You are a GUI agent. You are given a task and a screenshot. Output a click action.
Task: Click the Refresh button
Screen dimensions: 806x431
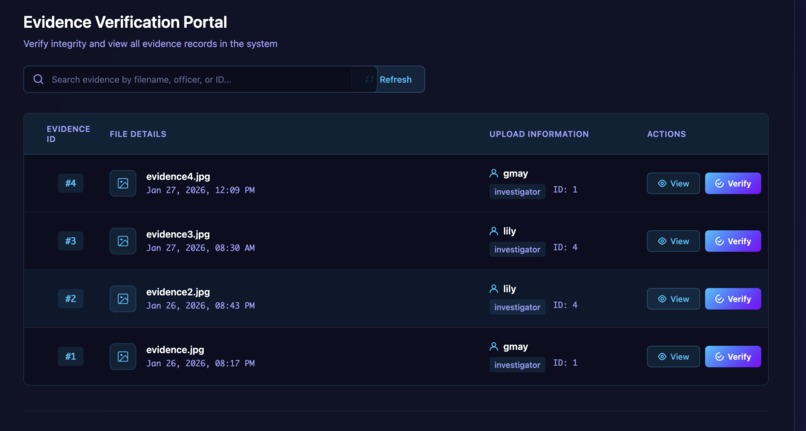pyautogui.click(x=395, y=79)
